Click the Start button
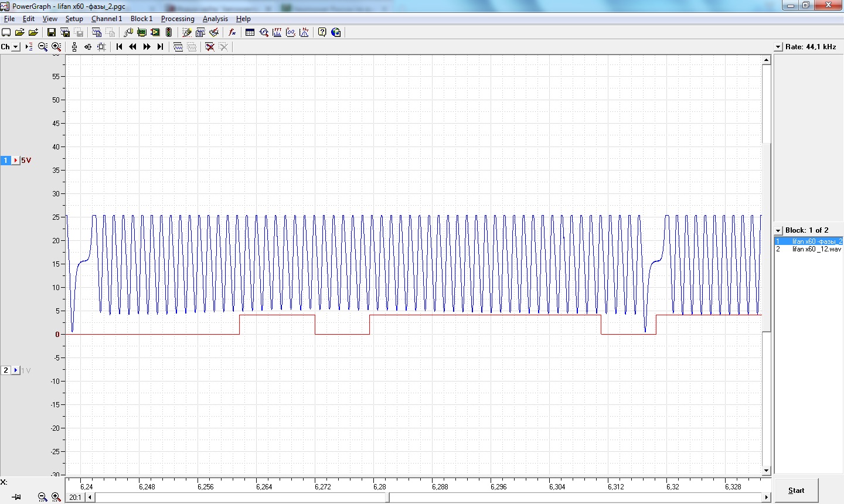Screen dimensions: 844x504 (796, 491)
